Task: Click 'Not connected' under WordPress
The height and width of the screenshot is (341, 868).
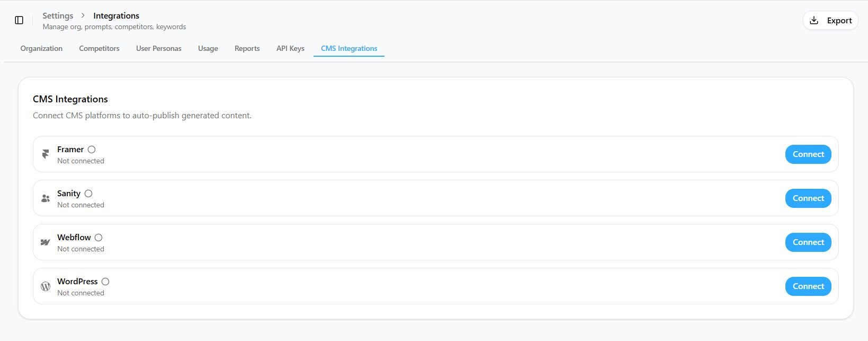Action: click(80, 293)
